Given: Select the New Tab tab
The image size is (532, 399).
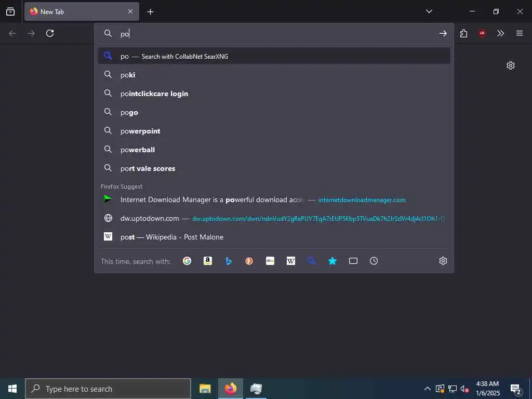Looking at the screenshot, I should click(82, 11).
